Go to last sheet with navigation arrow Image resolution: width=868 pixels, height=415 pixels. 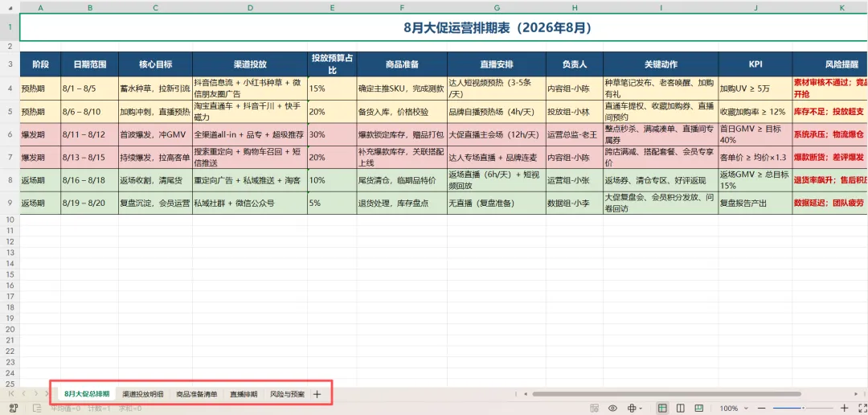[x=47, y=393]
